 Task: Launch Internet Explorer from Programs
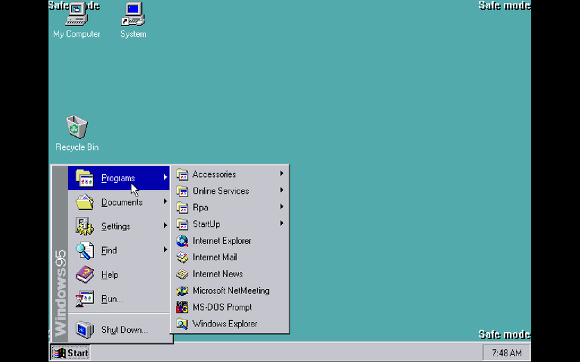pyautogui.click(x=230, y=241)
